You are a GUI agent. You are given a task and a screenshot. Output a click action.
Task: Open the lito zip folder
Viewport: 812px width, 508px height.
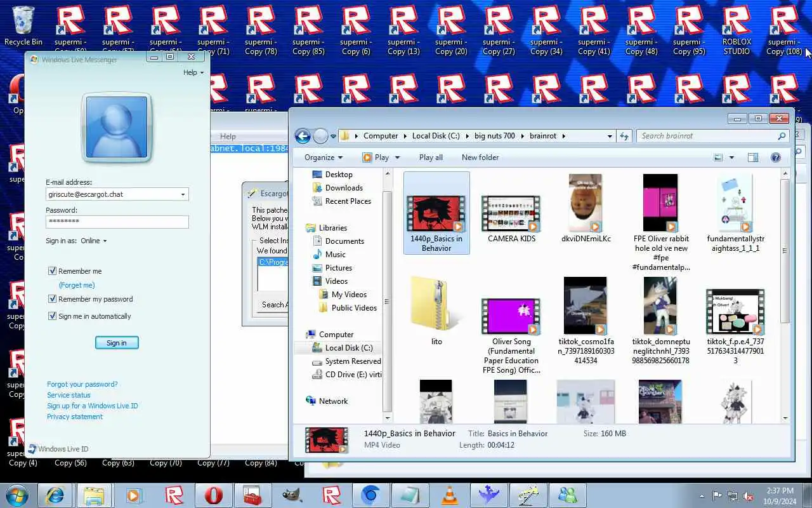[436, 311]
